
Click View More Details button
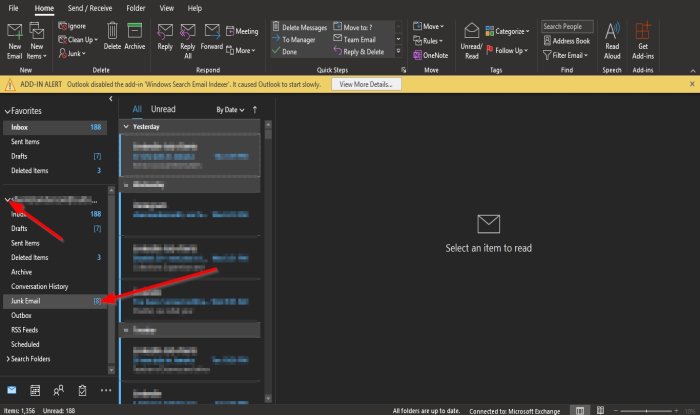coord(366,84)
